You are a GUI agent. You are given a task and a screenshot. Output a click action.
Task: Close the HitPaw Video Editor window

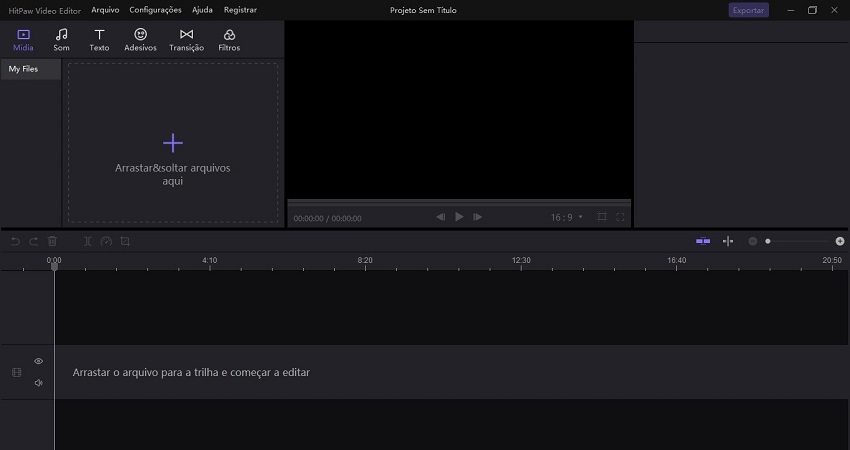(834, 10)
